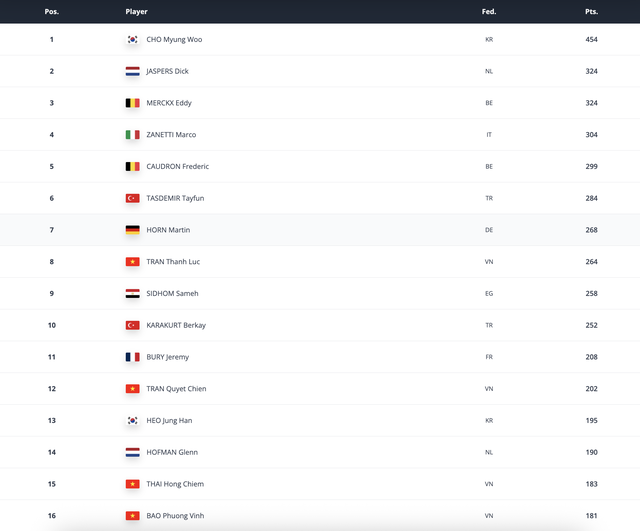The width and height of the screenshot is (640, 531).
Task: Click the Egypt flag next to SIDHOM Sameh
Action: 132,293
